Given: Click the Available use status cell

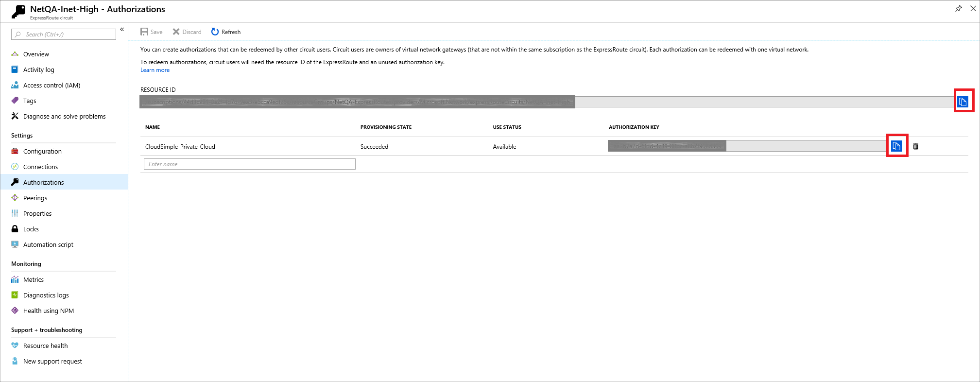Looking at the screenshot, I should [504, 146].
